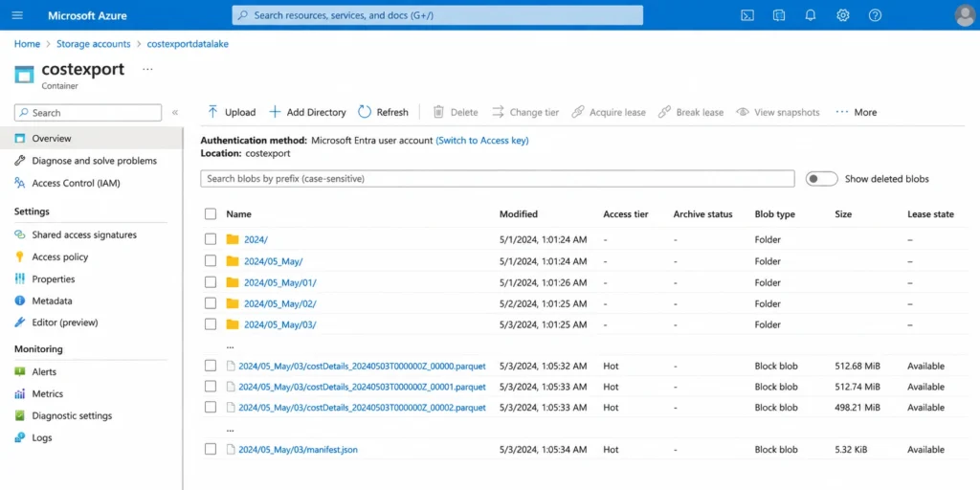Check the _00000.parquet row checkbox
This screenshot has width=980, height=490.
[x=211, y=366]
